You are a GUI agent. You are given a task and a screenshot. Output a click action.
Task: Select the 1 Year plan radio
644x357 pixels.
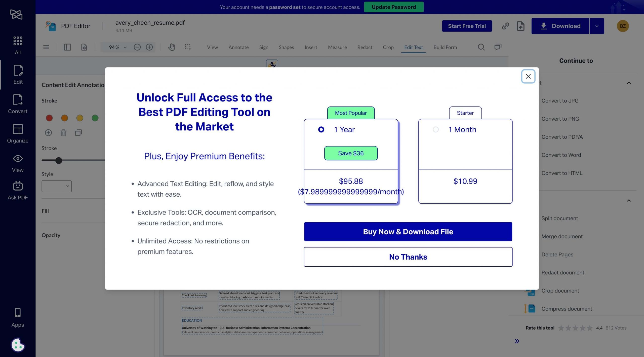point(321,129)
